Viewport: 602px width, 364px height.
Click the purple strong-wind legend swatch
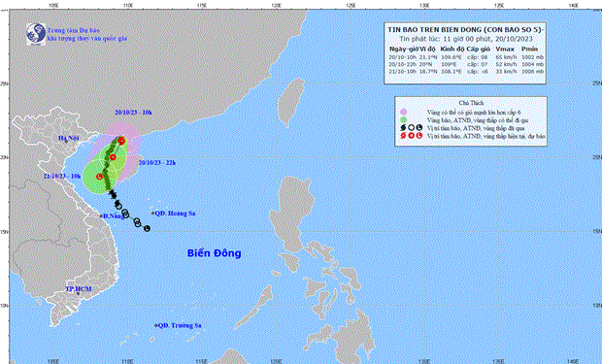403,113
